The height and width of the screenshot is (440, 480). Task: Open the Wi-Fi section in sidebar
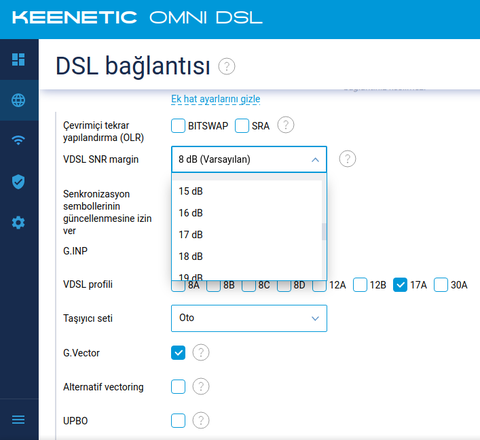pos(18,140)
